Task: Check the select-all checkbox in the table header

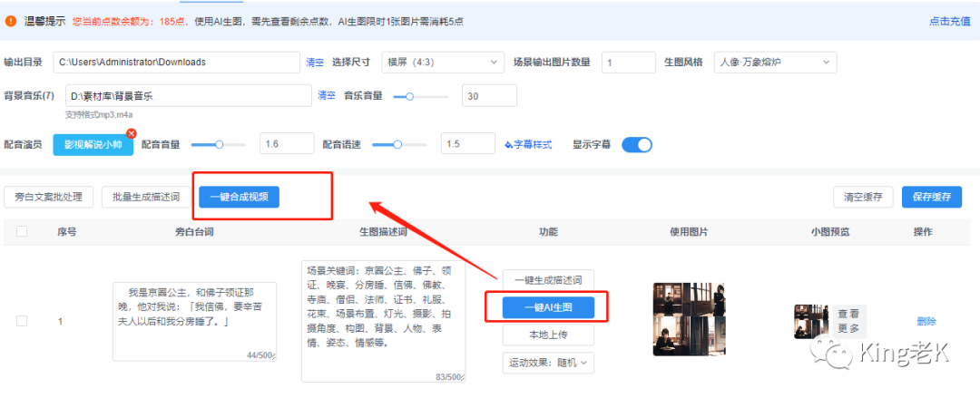Action: coord(22,232)
